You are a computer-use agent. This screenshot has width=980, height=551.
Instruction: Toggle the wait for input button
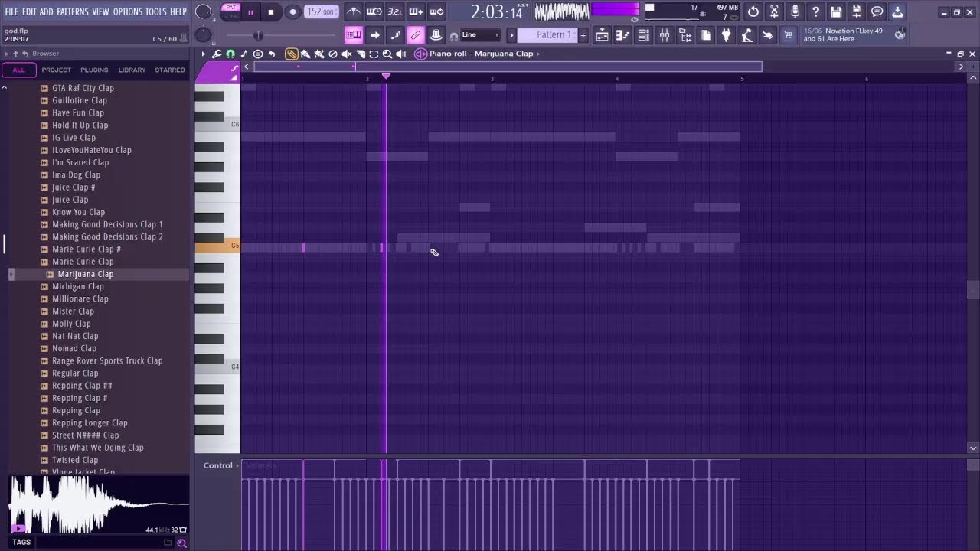click(x=374, y=11)
